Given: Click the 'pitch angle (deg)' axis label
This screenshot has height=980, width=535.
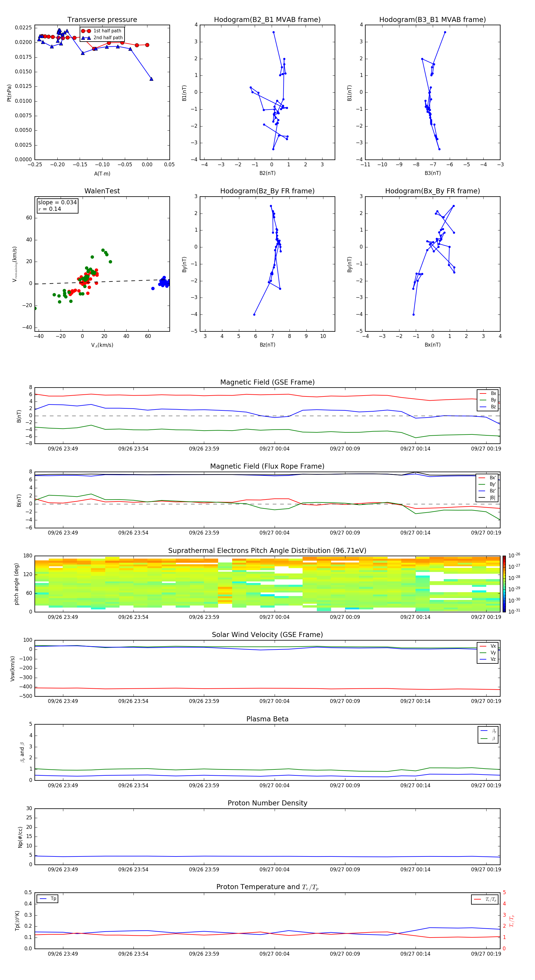Looking at the screenshot, I should click(16, 584).
